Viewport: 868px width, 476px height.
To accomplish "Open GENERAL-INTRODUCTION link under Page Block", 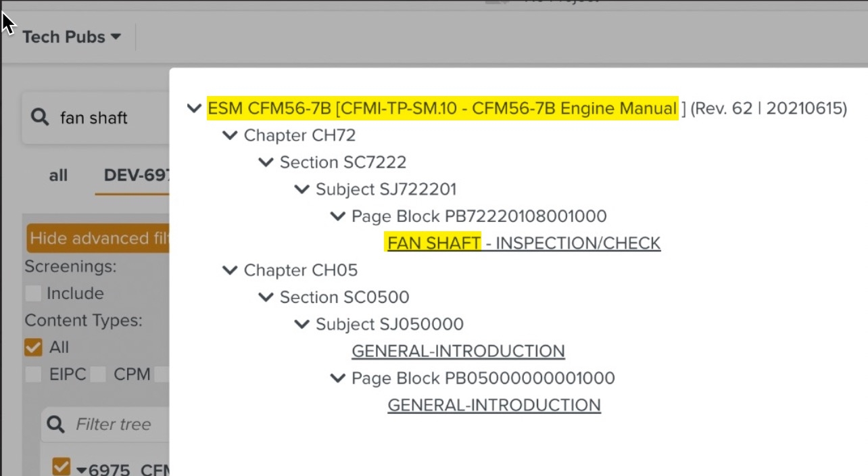I will 493,405.
